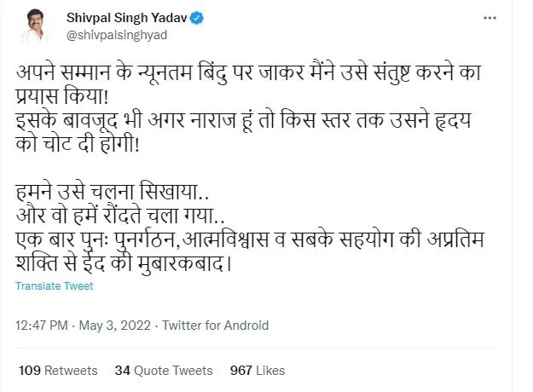Click the Translate Tweet link
Viewport: 533px width, 392px height.
(x=55, y=285)
